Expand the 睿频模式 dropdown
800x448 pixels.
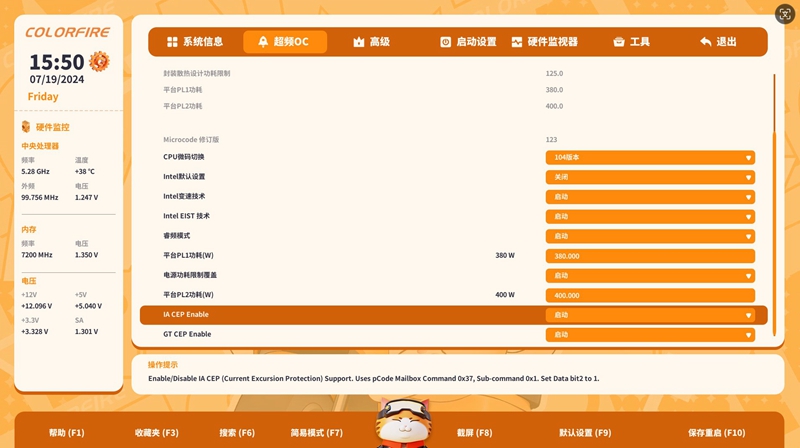click(650, 236)
